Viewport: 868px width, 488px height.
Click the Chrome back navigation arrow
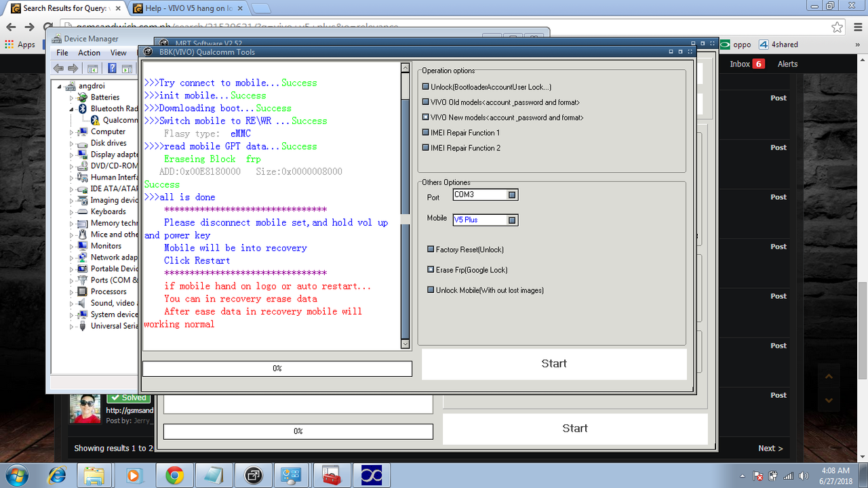tap(11, 27)
